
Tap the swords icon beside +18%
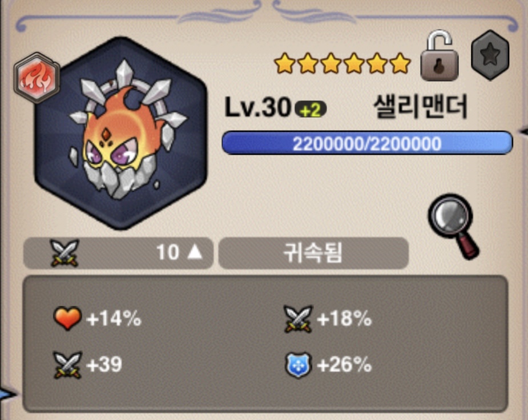pos(298,318)
